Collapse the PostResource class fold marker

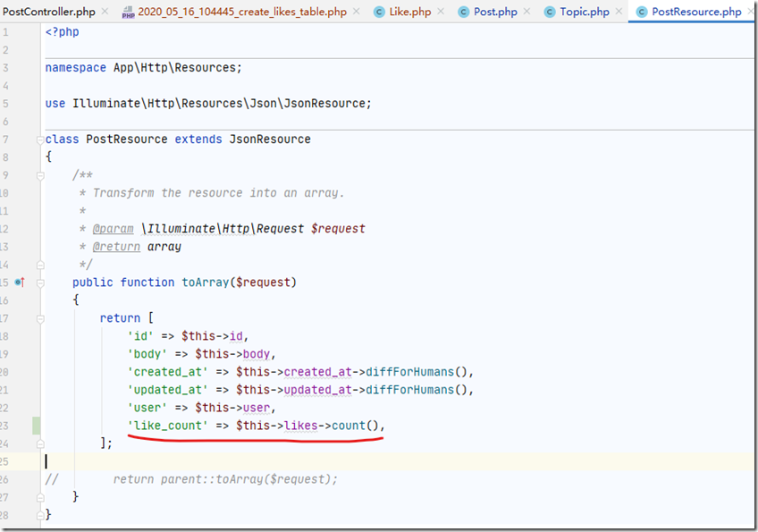point(40,139)
